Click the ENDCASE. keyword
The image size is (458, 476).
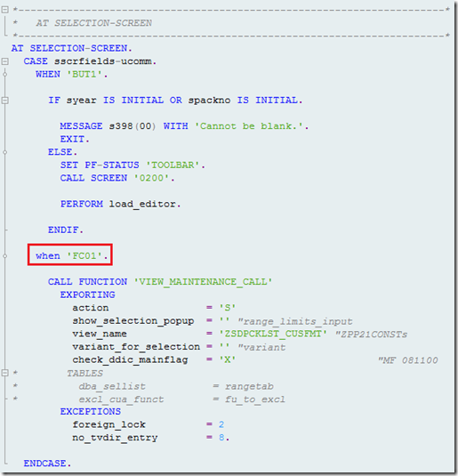point(47,464)
